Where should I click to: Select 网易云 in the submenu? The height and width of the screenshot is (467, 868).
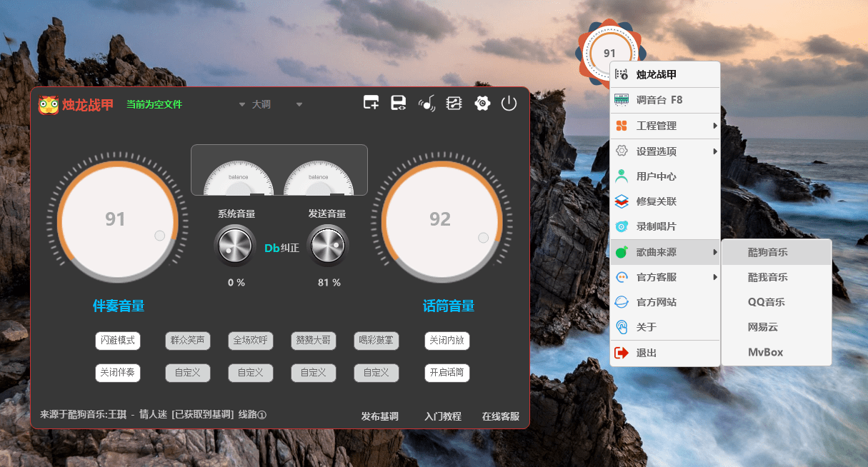(777, 327)
